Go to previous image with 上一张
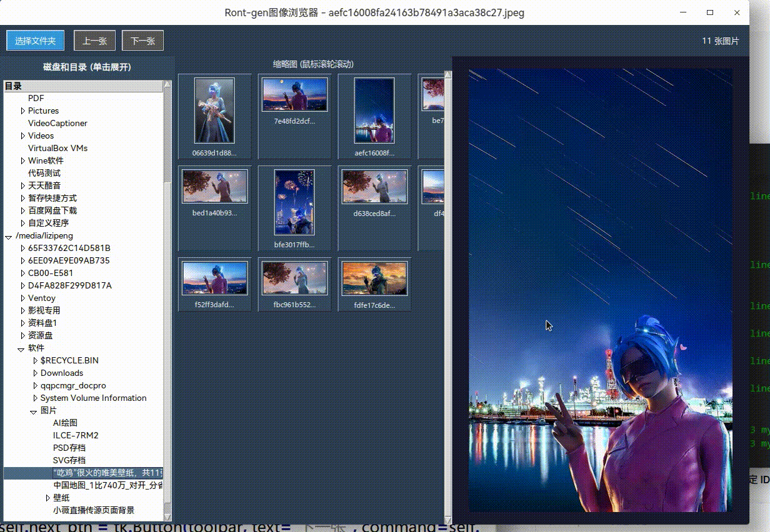 tap(94, 41)
